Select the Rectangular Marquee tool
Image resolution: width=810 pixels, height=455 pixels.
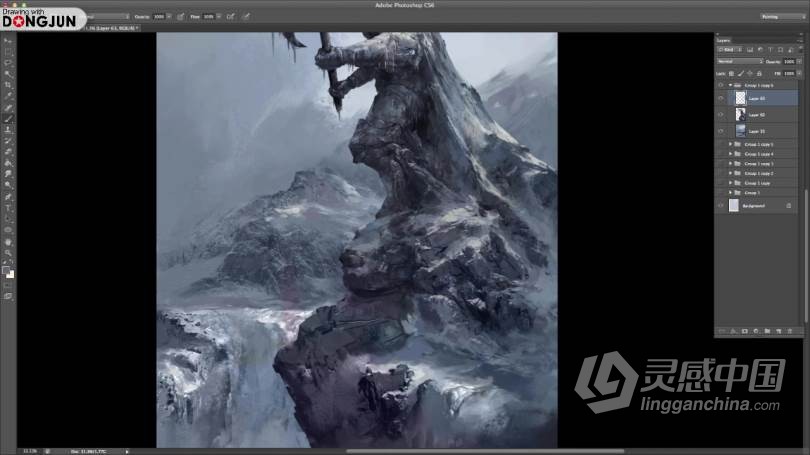point(8,52)
